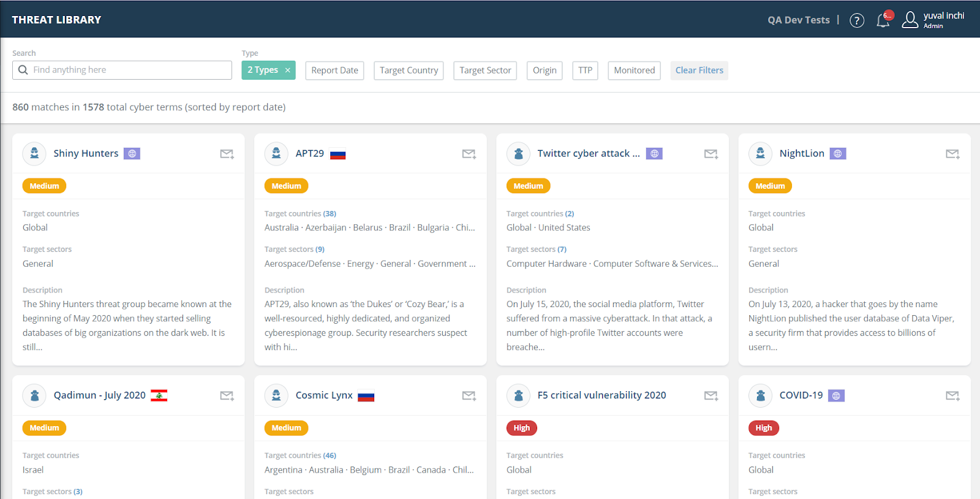Toggle the Monitored filter
Image resolution: width=980 pixels, height=499 pixels.
634,70
